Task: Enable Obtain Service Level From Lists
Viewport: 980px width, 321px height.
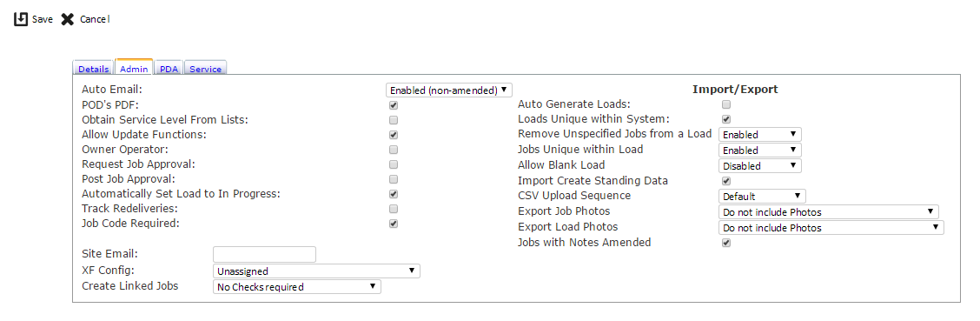Action: [x=394, y=120]
